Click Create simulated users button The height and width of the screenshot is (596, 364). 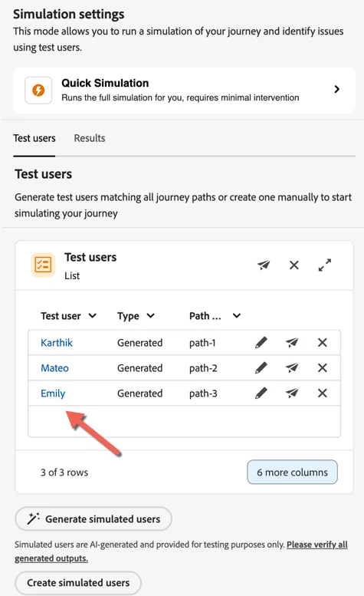tap(78, 583)
